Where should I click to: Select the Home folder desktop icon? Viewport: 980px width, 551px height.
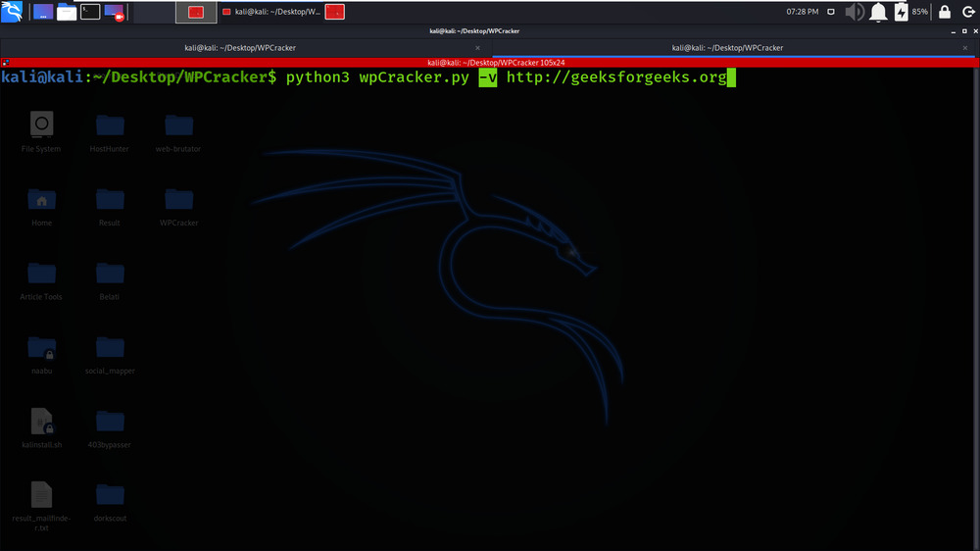pos(41,207)
